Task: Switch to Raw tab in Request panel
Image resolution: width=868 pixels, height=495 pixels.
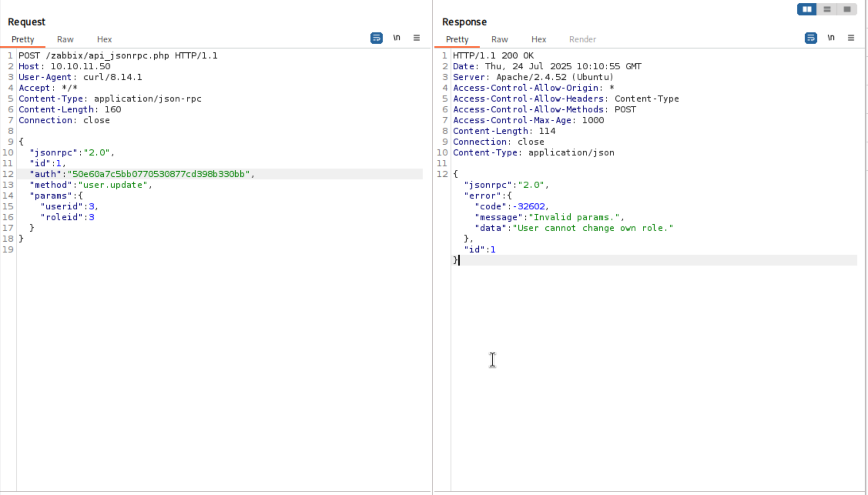Action: pos(65,39)
